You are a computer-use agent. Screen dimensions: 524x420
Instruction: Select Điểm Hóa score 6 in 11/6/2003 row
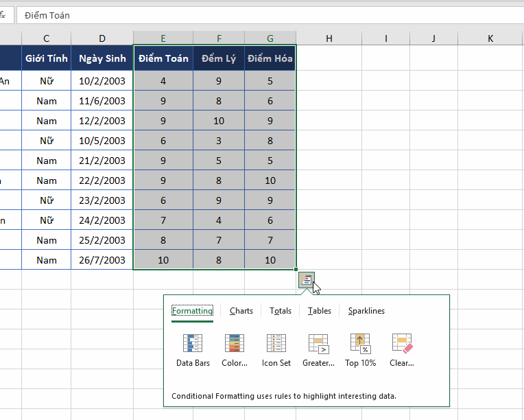270,101
